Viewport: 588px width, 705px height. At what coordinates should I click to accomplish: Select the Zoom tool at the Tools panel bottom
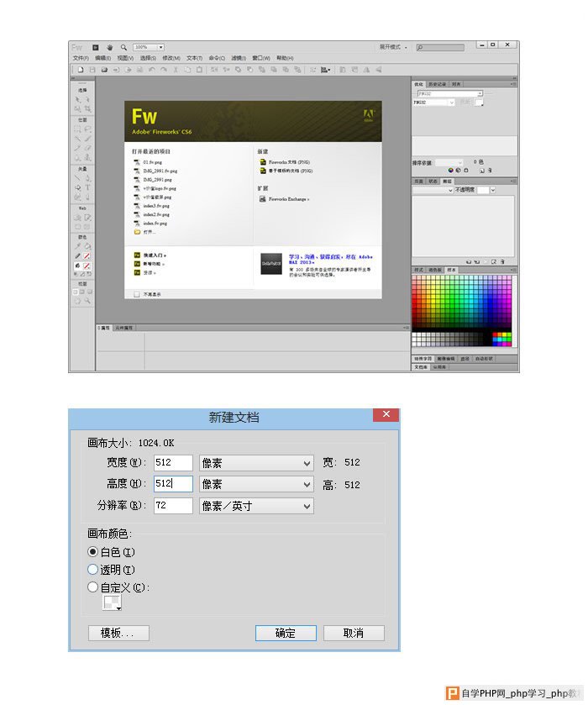[87, 301]
